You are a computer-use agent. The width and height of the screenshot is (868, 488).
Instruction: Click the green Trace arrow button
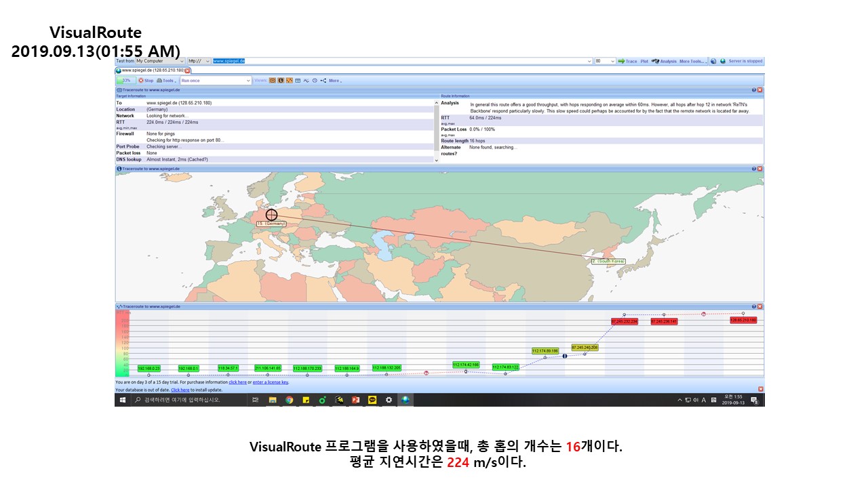click(x=627, y=61)
